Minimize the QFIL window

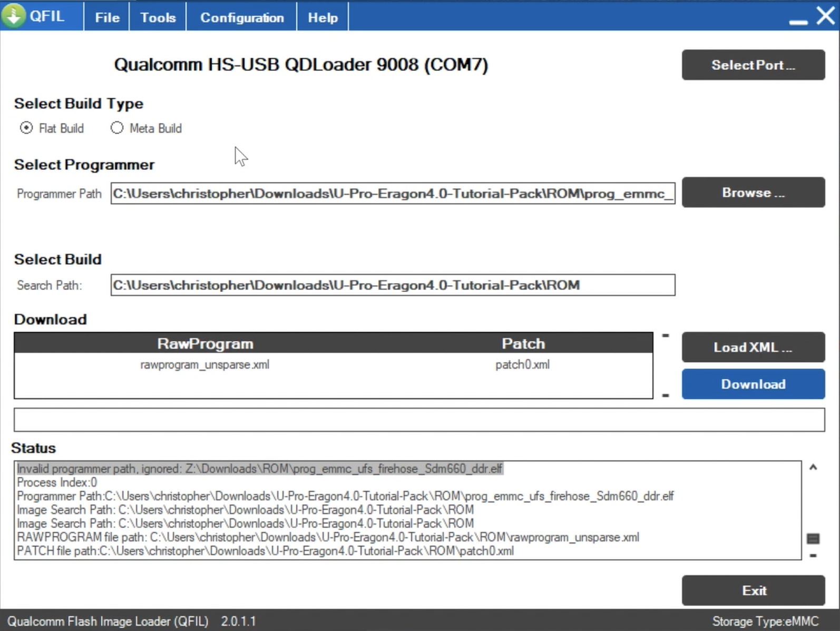pyautogui.click(x=798, y=22)
